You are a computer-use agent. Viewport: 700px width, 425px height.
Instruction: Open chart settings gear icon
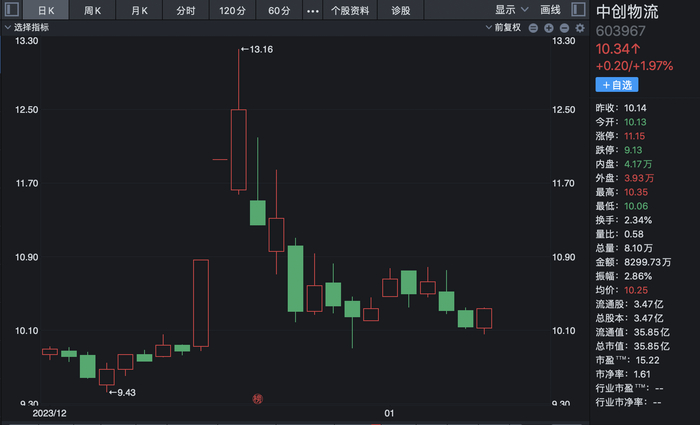pyautogui.click(x=579, y=28)
